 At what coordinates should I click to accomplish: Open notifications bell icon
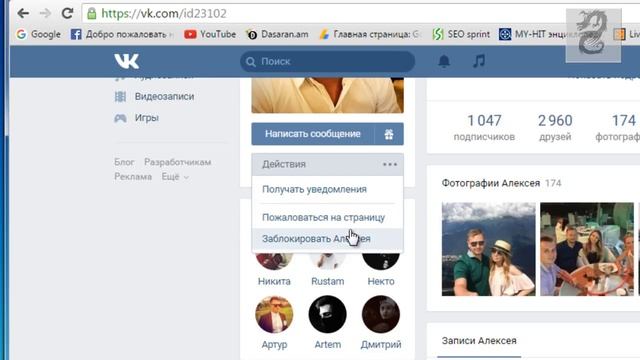444,61
